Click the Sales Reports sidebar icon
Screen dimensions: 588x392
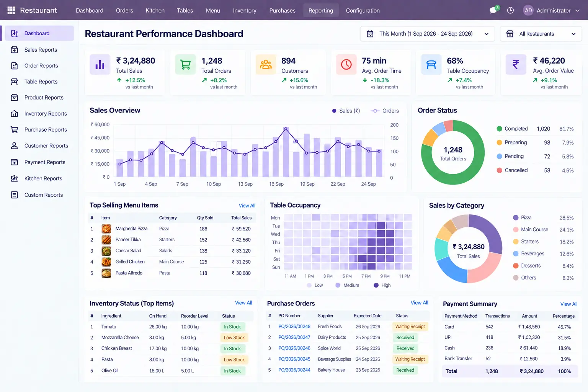pos(15,50)
